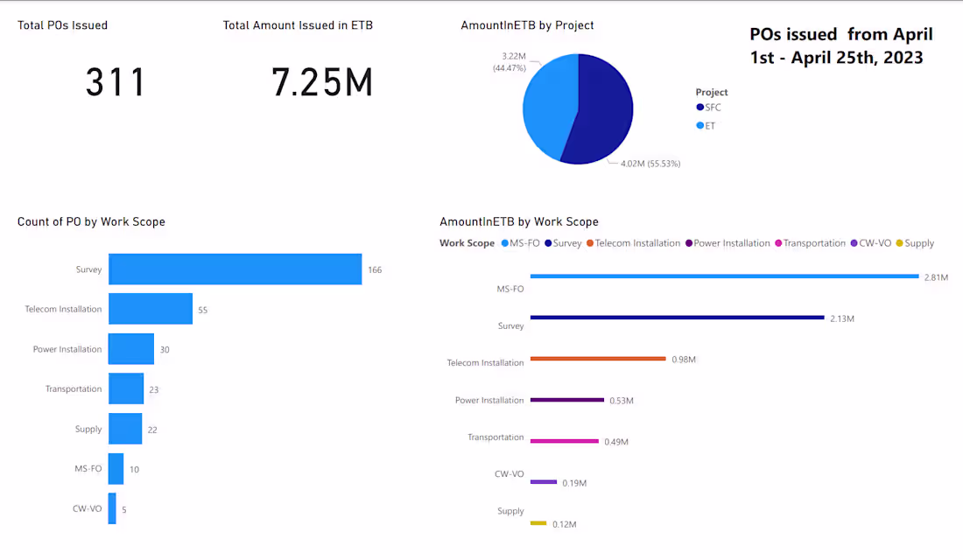
Task: Click the Project legend title
Action: 711,92
